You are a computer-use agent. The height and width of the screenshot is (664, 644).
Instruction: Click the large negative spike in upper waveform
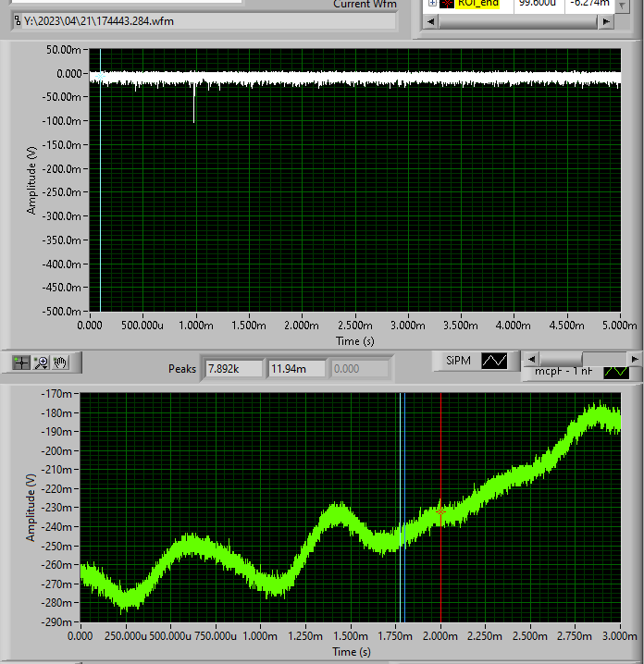[194, 104]
